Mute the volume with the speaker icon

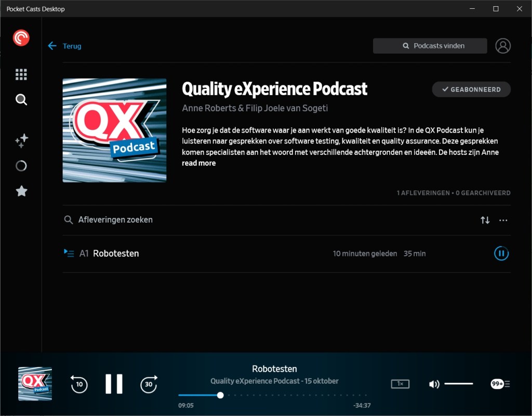(x=434, y=384)
